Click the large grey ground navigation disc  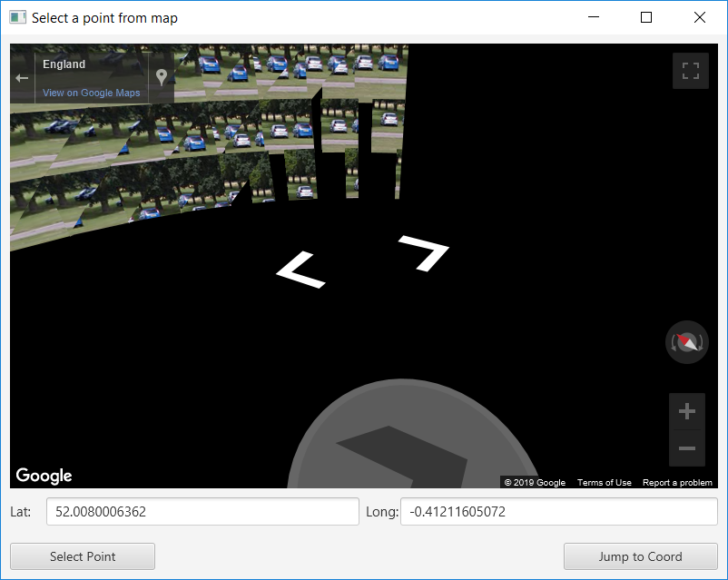pyautogui.click(x=413, y=434)
